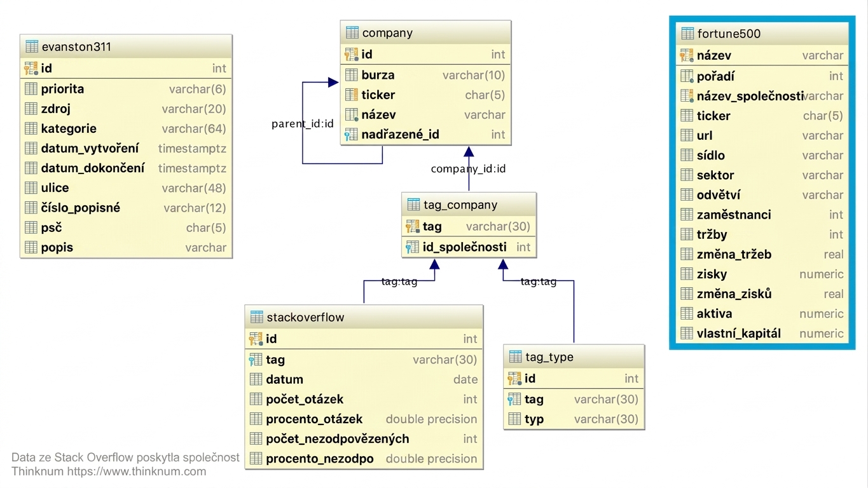868x488 pixels.
Task: Click the company_id:id relationship label
Action: pos(468,168)
